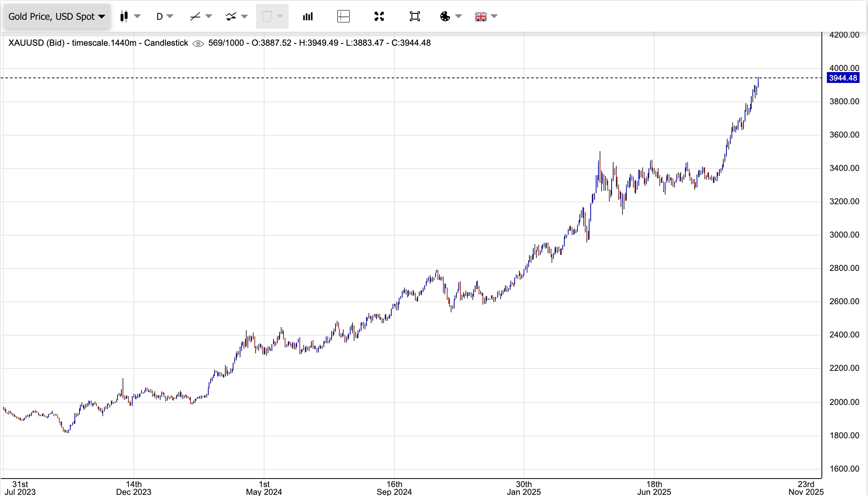The width and height of the screenshot is (868, 496).
Task: Click the trendline drawing tool icon
Action: [195, 16]
